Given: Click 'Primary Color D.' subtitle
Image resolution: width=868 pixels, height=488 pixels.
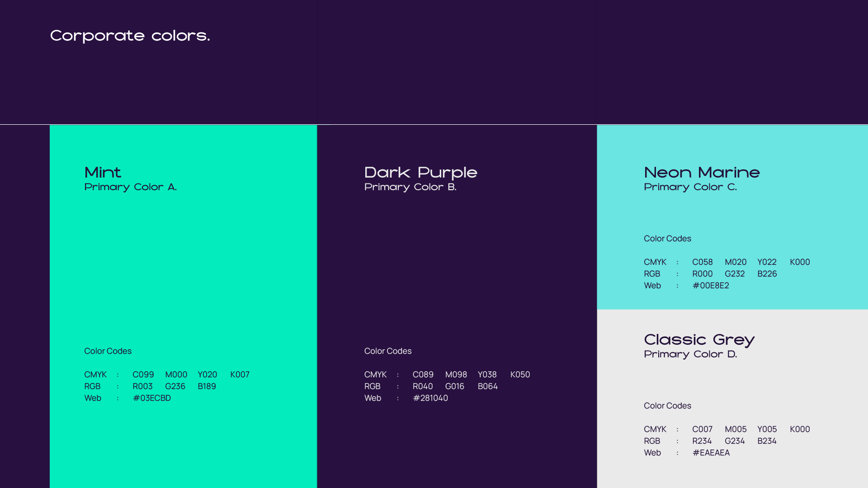Looking at the screenshot, I should (690, 354).
